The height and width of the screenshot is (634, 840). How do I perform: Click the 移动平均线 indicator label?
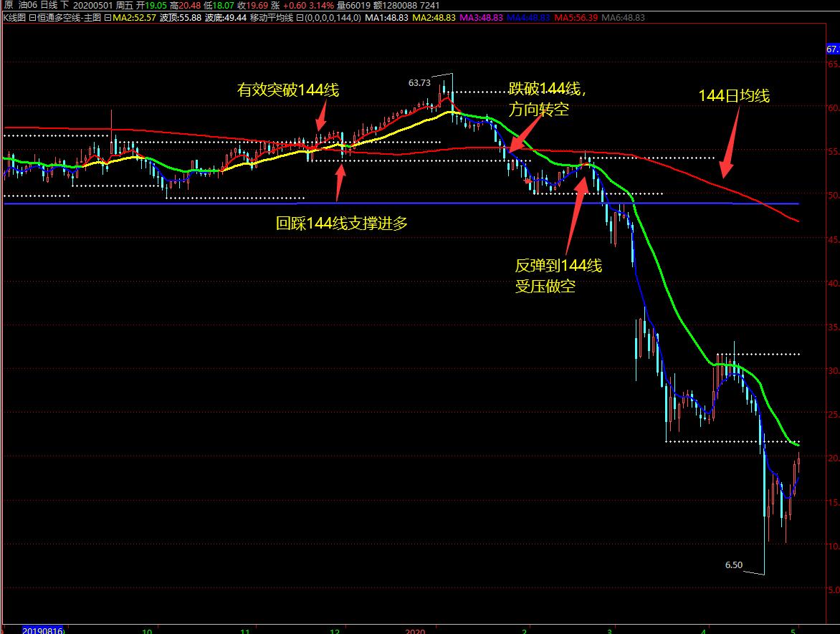272,18
